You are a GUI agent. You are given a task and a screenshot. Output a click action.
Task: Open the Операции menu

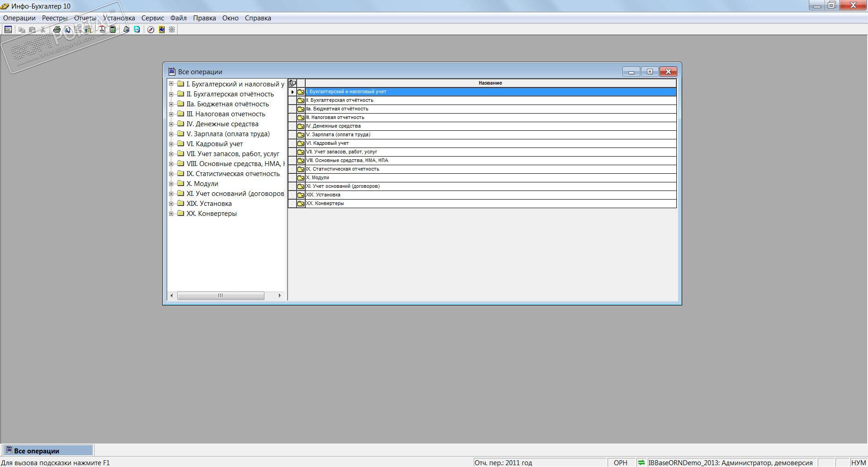pyautogui.click(x=19, y=18)
